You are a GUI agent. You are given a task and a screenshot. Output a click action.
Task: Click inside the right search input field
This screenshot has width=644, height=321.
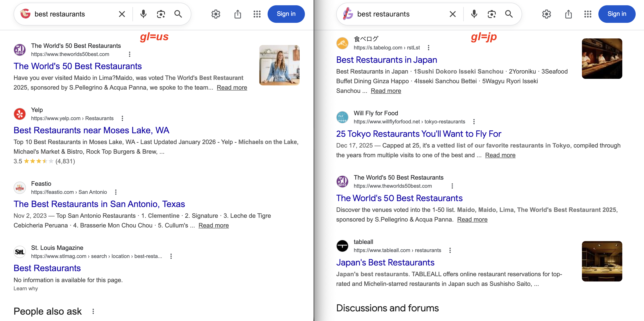point(400,14)
